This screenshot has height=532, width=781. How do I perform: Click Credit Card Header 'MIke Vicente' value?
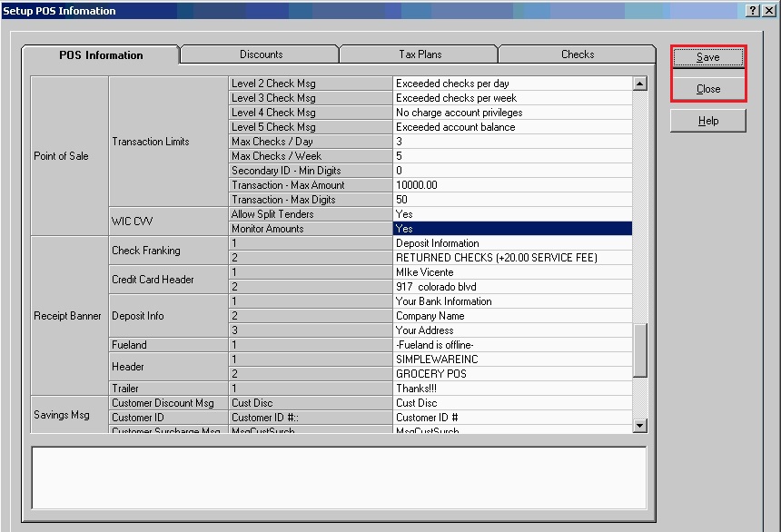pyautogui.click(x=512, y=272)
